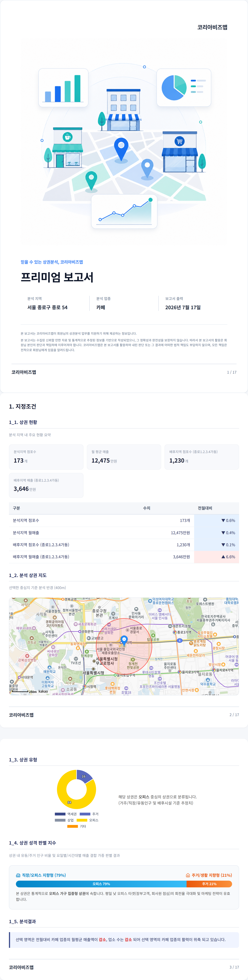Click the house icon beside 주거/생활 지향형
This screenshot has width=248, height=980.
click(x=188, y=875)
